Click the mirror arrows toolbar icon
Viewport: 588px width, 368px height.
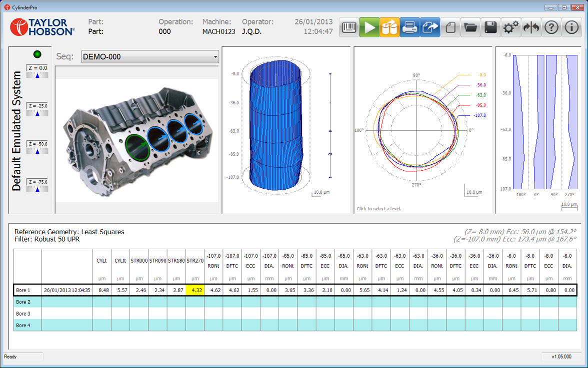pos(531,27)
